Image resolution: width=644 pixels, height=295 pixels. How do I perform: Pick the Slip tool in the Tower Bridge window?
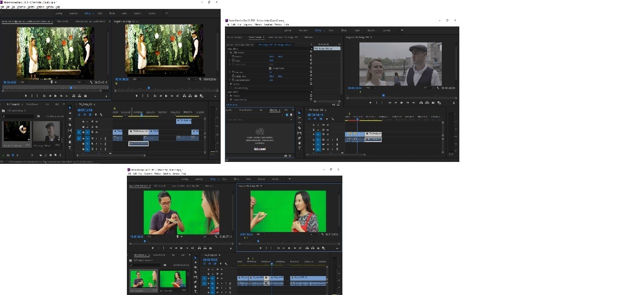click(299, 134)
